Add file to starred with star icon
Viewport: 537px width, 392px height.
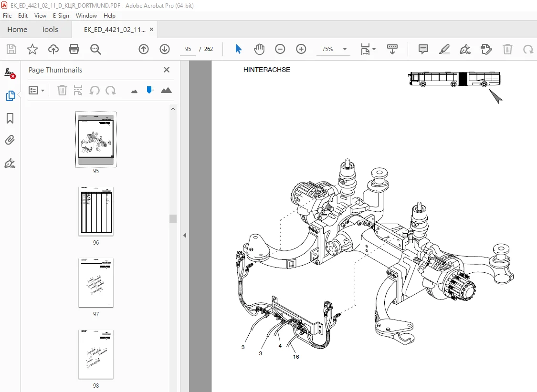[32, 49]
